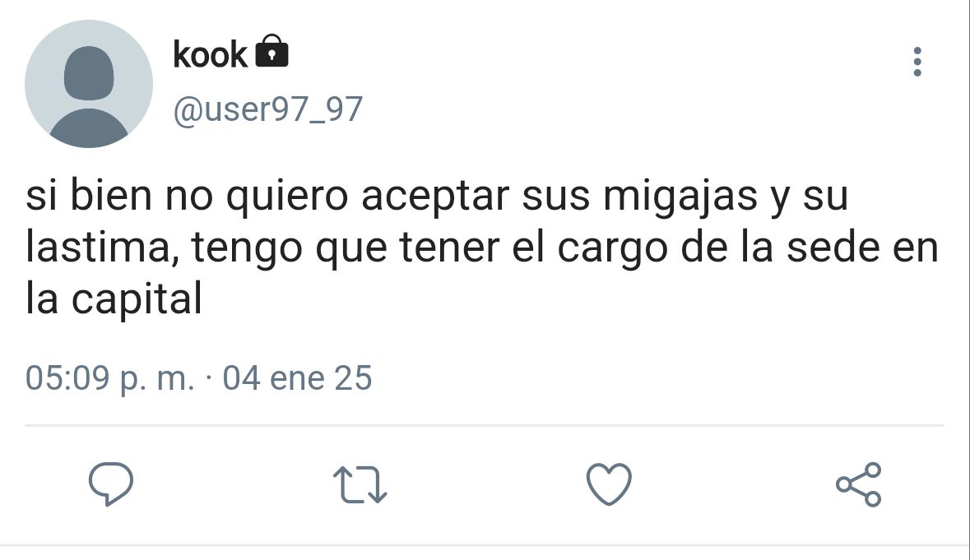Viewport: 970px width, 560px height.
Task: Visit the @user97_97 handle
Action: point(268,109)
